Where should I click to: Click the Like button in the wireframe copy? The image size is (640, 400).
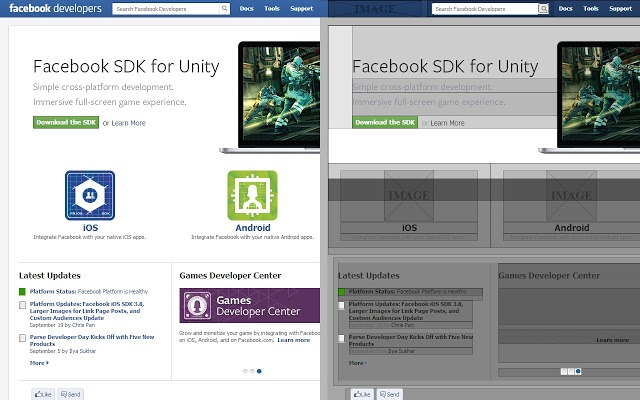coord(362,394)
